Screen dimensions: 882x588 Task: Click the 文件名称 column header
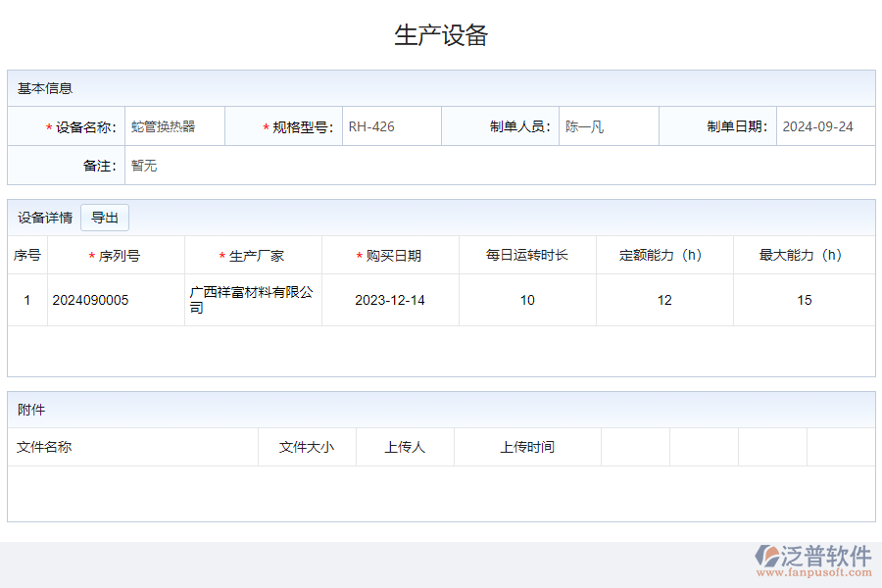[x=39, y=447]
